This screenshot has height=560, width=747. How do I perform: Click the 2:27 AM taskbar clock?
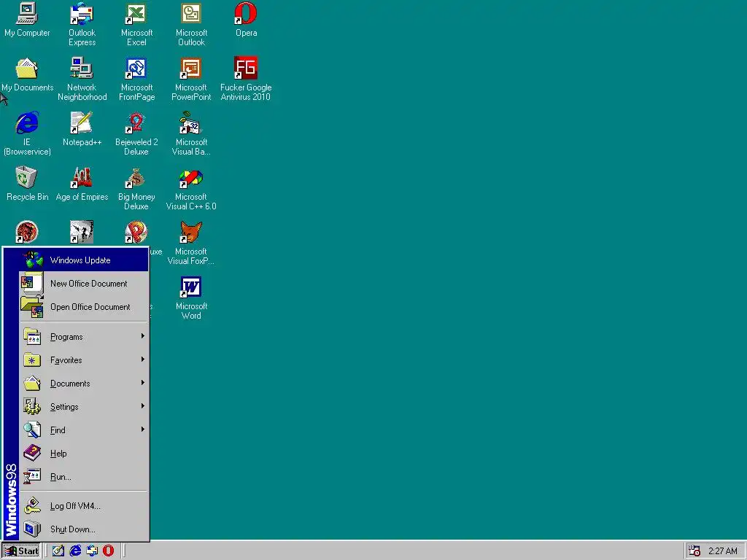(x=723, y=551)
